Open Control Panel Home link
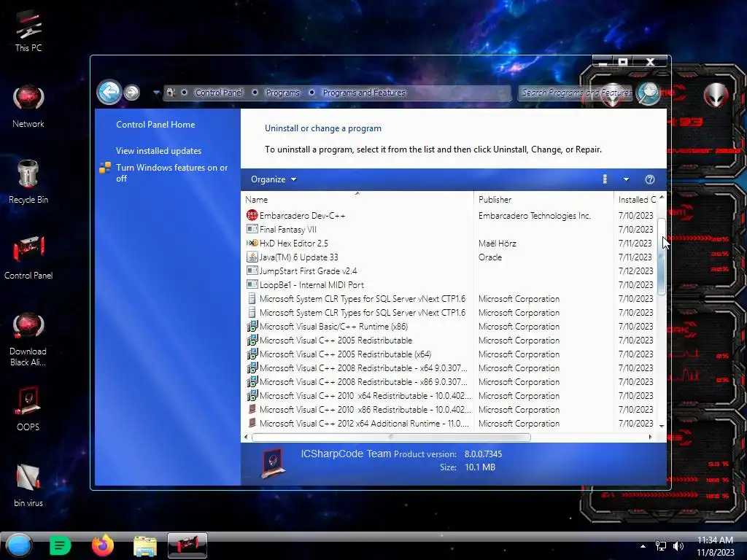Viewport: 747px width, 560px height. 155,124
